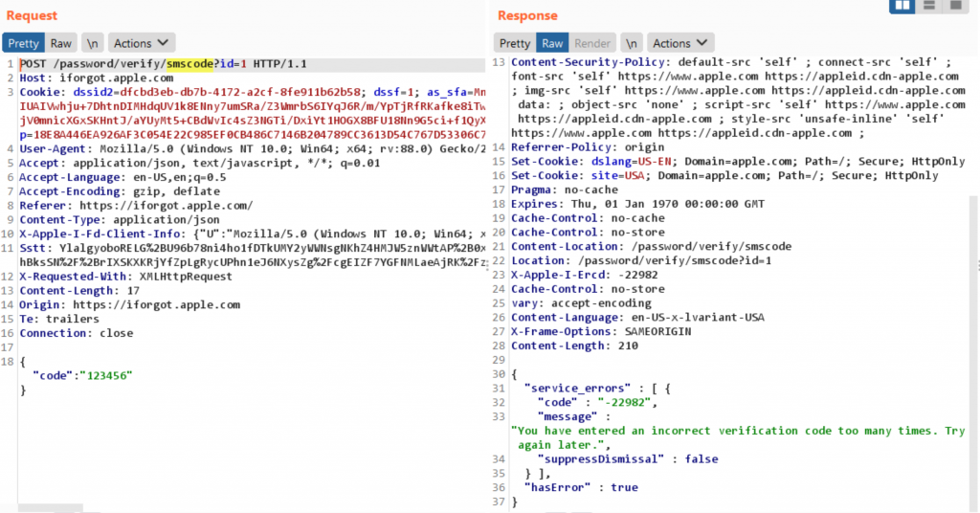
Task: Click 'Accept: application/json' header line
Action: pyautogui.click(x=199, y=163)
